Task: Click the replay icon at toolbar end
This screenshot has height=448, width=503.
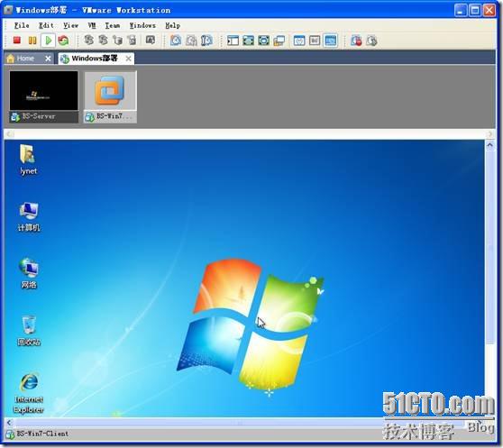Action: [x=371, y=41]
